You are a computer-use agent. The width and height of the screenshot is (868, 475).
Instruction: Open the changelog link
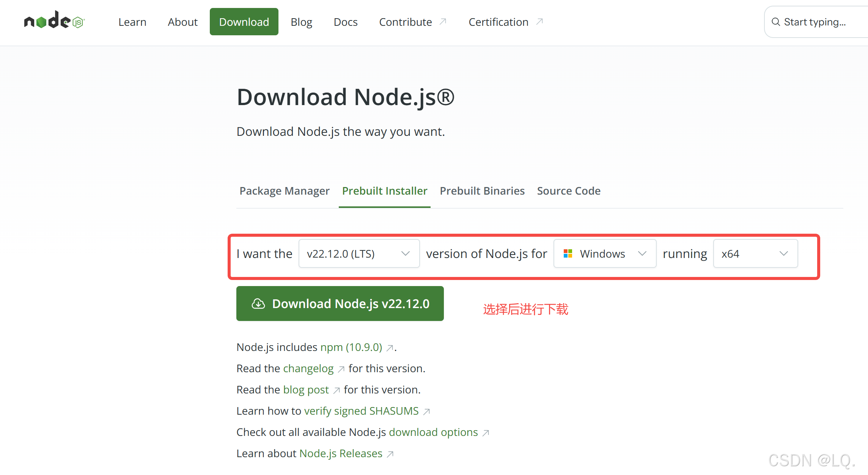pyautogui.click(x=308, y=368)
